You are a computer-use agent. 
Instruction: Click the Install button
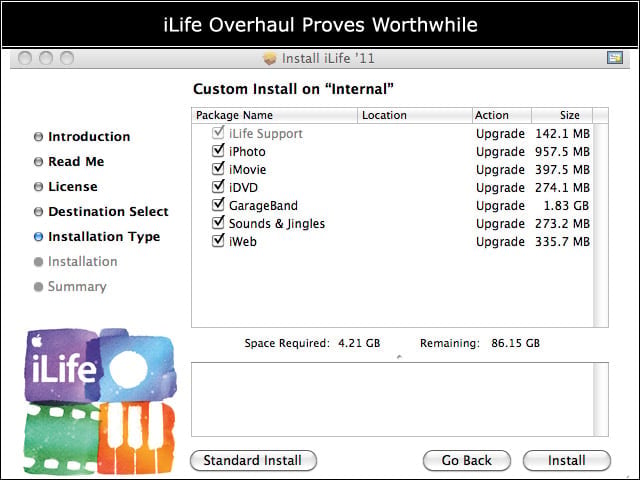pos(567,460)
